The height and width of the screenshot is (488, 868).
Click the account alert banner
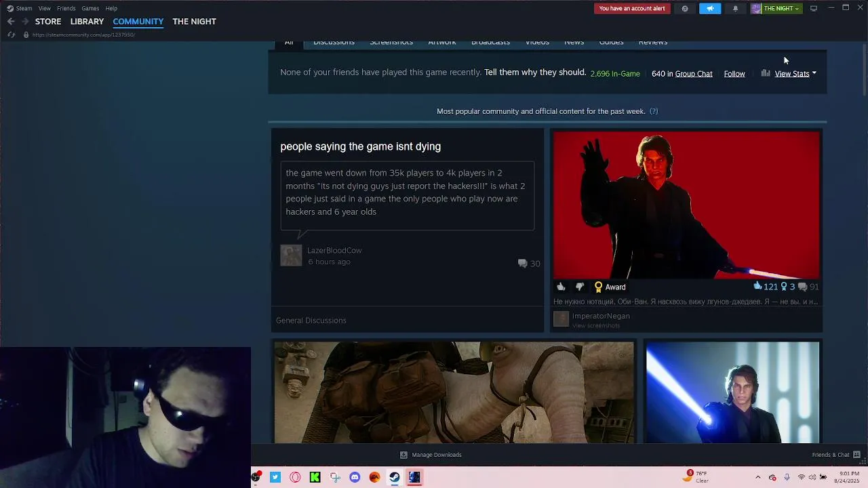click(x=632, y=8)
